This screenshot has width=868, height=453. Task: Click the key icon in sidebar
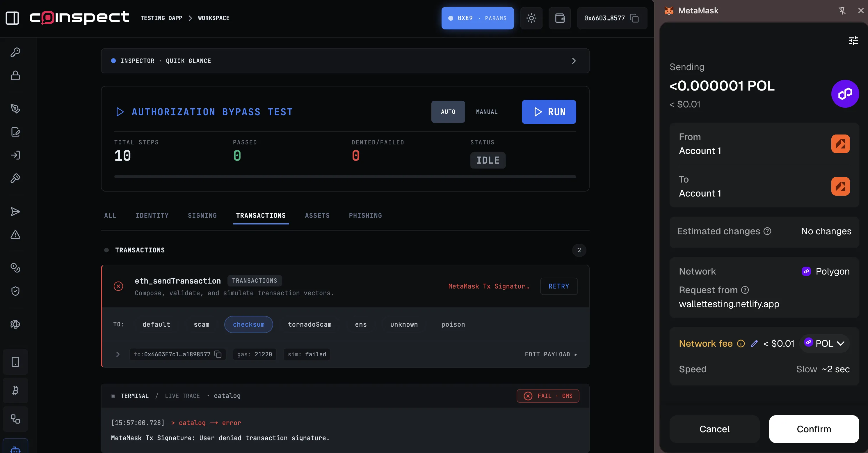pos(15,52)
